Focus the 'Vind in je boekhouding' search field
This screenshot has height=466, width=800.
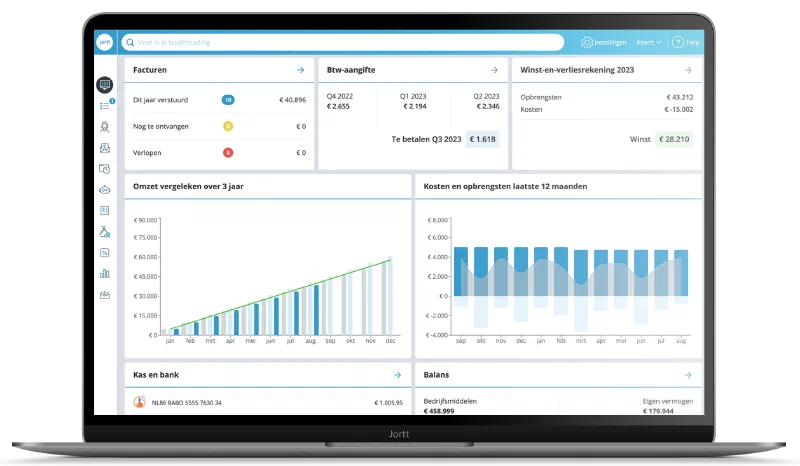[343, 42]
